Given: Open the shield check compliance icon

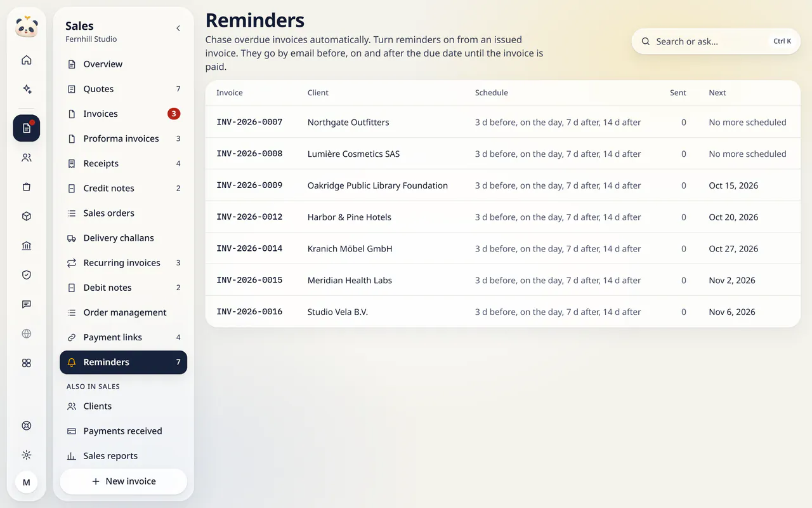Looking at the screenshot, I should pos(27,275).
